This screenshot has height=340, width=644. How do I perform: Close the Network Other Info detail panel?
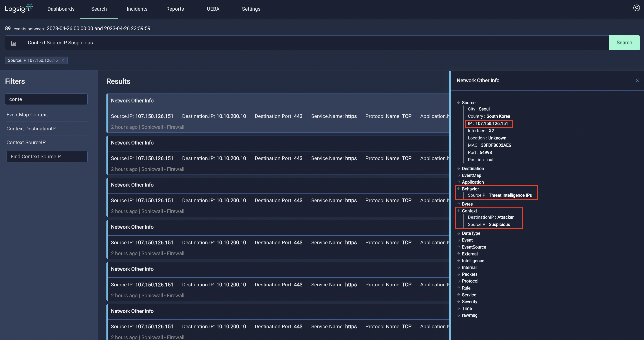click(637, 81)
